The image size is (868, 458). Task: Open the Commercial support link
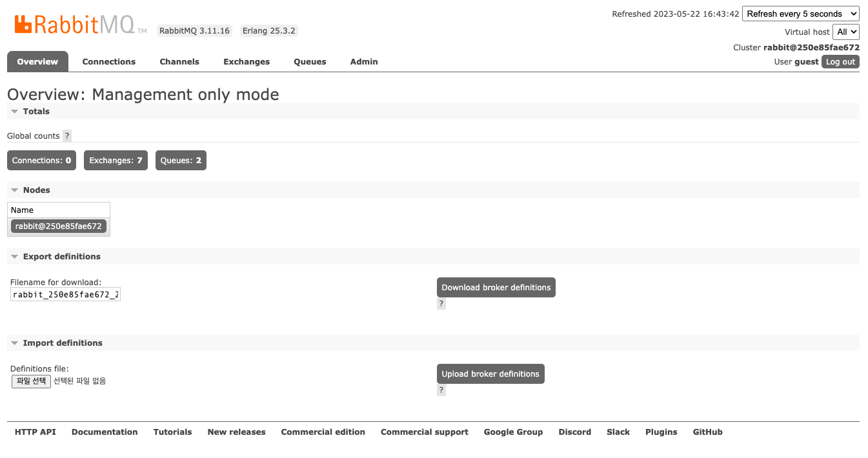point(425,432)
